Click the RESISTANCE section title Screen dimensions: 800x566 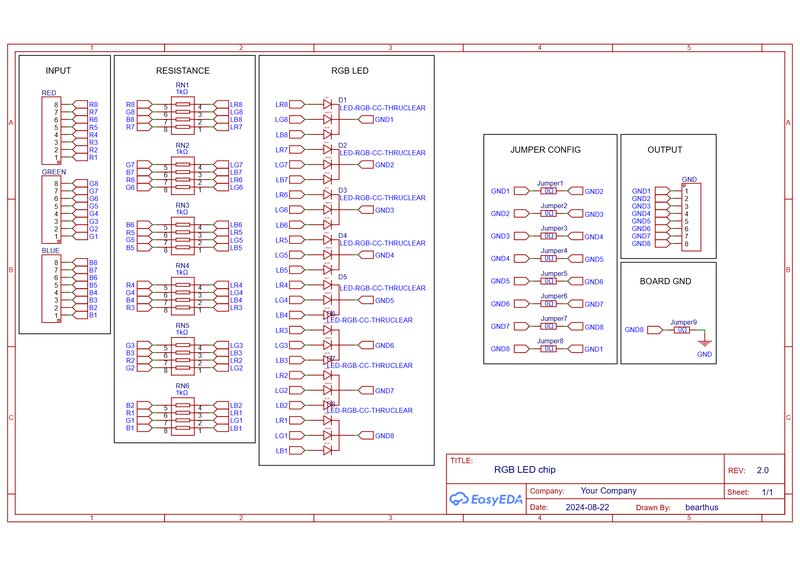tap(183, 70)
